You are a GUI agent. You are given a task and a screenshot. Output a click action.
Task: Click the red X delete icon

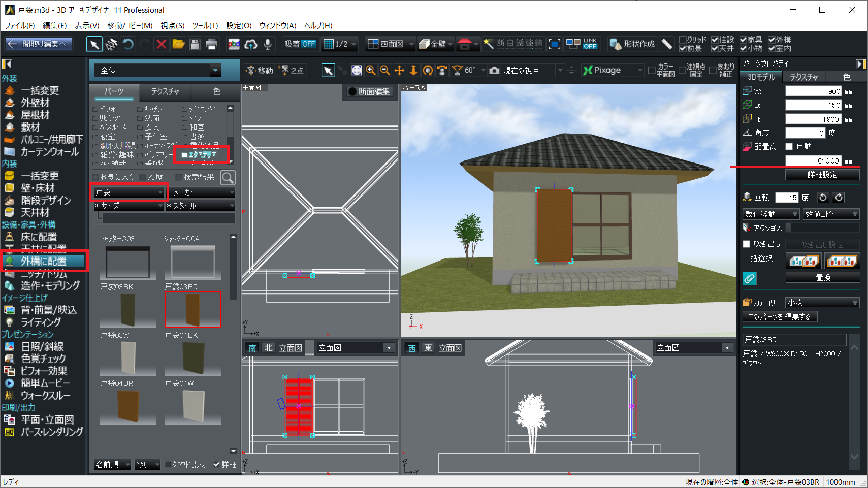click(162, 44)
